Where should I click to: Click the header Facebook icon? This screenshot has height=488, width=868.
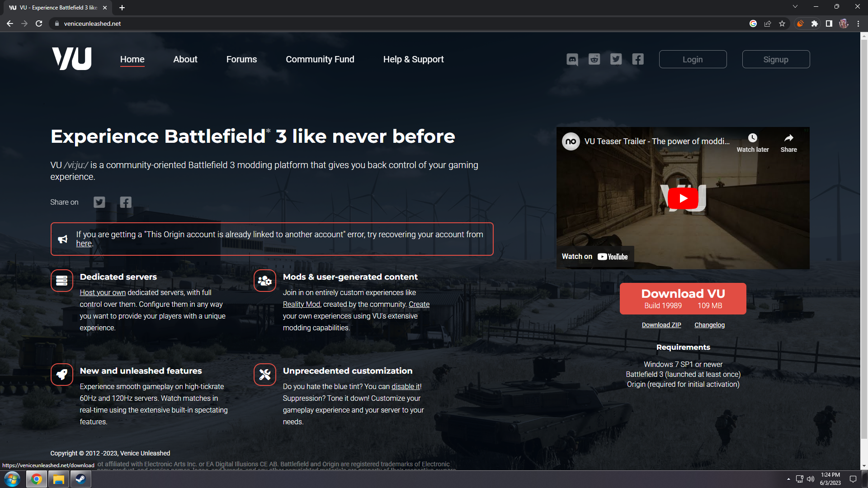[x=638, y=59]
